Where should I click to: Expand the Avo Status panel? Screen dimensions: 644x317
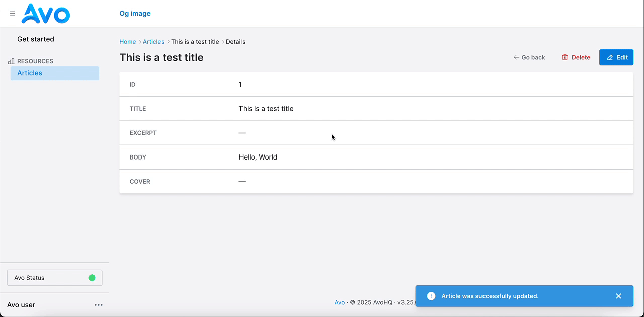pyautogui.click(x=54, y=278)
